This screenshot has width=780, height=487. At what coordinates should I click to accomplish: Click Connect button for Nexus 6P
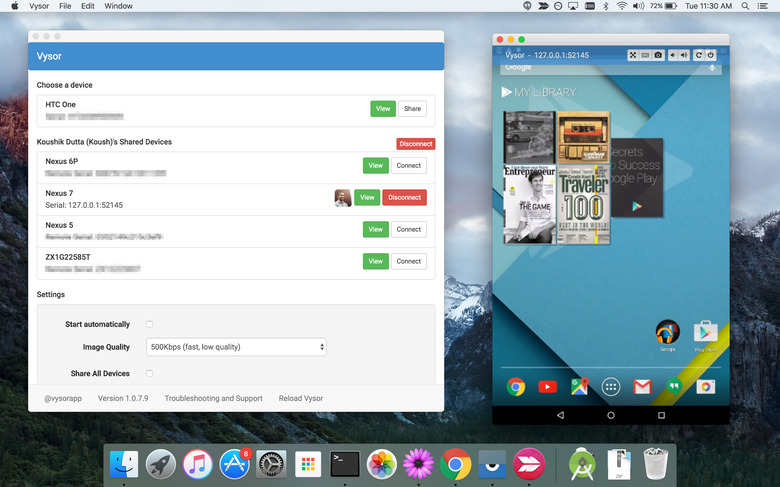[408, 166]
